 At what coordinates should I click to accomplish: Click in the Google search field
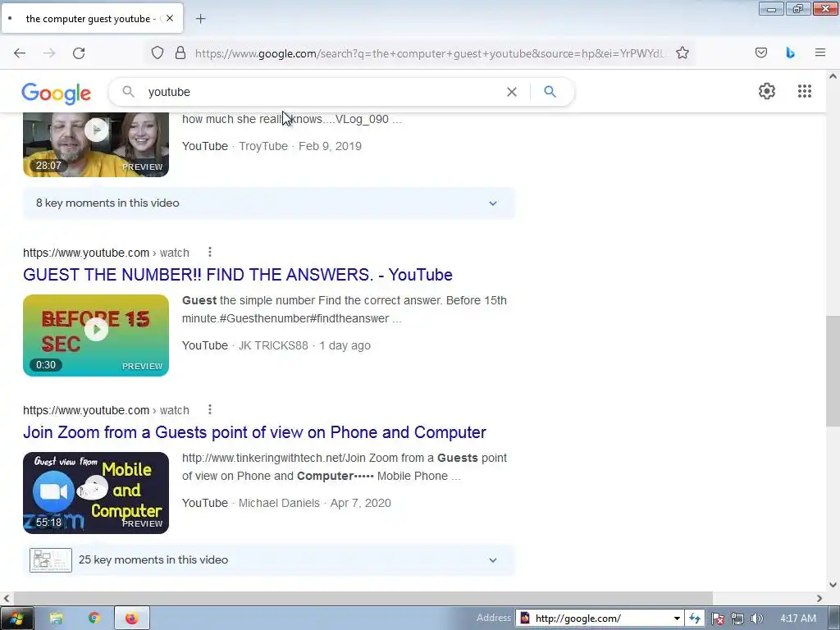(322, 92)
